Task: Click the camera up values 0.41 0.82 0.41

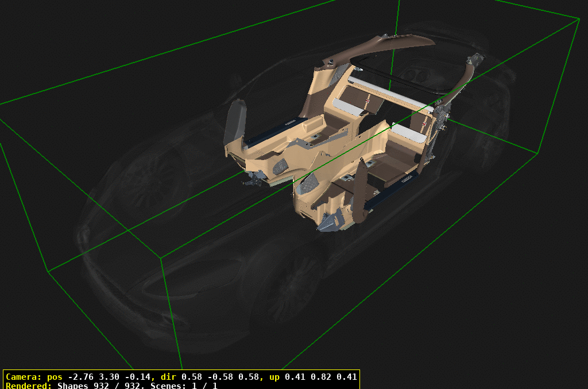Action: [320, 377]
